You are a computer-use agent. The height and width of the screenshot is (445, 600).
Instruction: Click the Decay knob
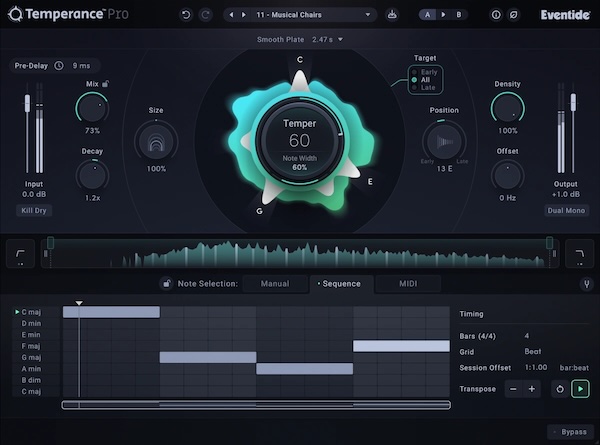tap(92, 176)
